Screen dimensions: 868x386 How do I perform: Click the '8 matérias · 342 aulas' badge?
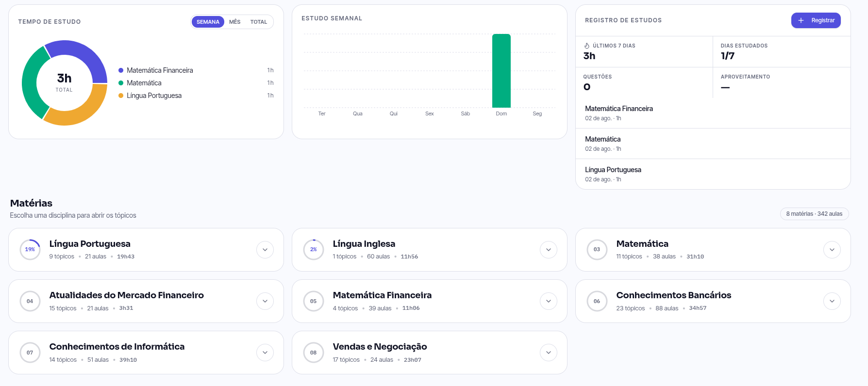pyautogui.click(x=815, y=214)
